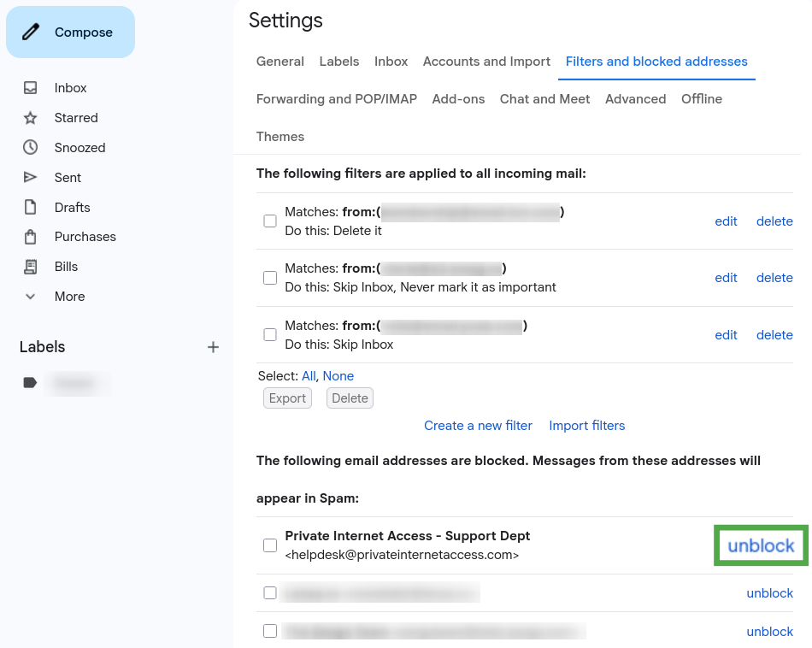
Task: Unblock the third blocked address
Action: (769, 632)
